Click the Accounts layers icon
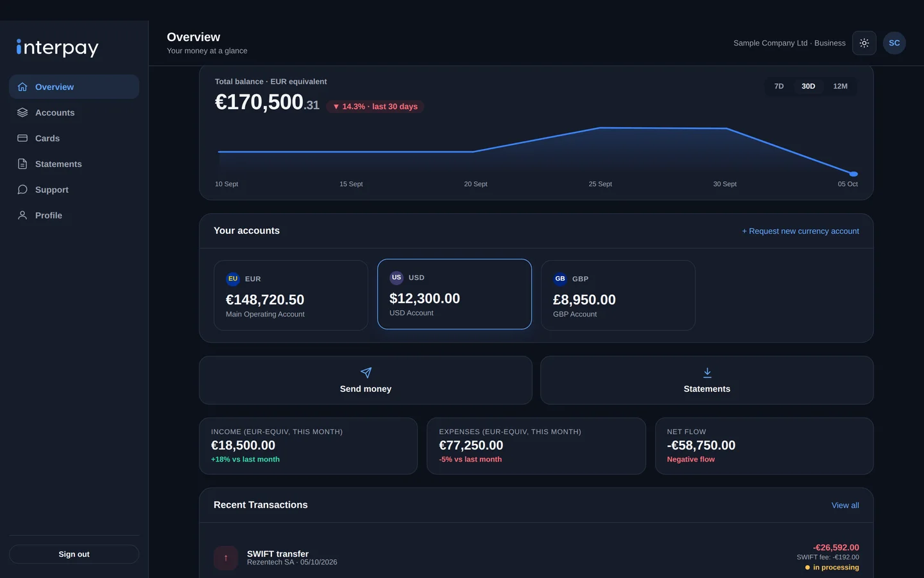The width and height of the screenshot is (924, 578). [22, 112]
